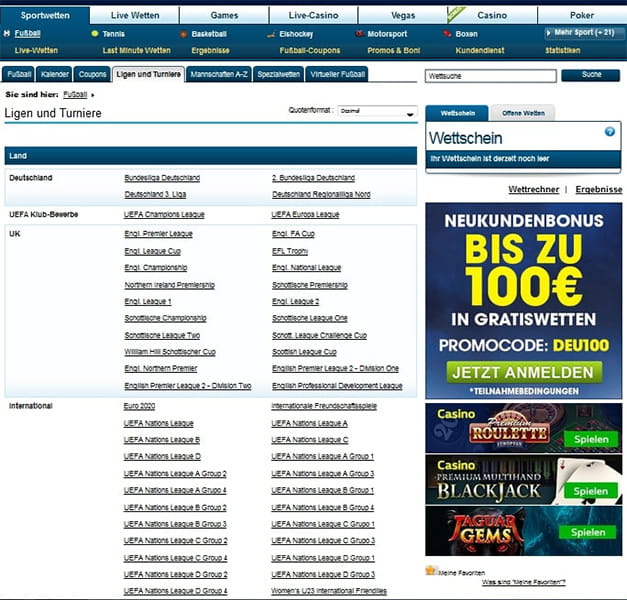Open the Bundesliga Deutschland link
627x600 pixels.
point(162,178)
